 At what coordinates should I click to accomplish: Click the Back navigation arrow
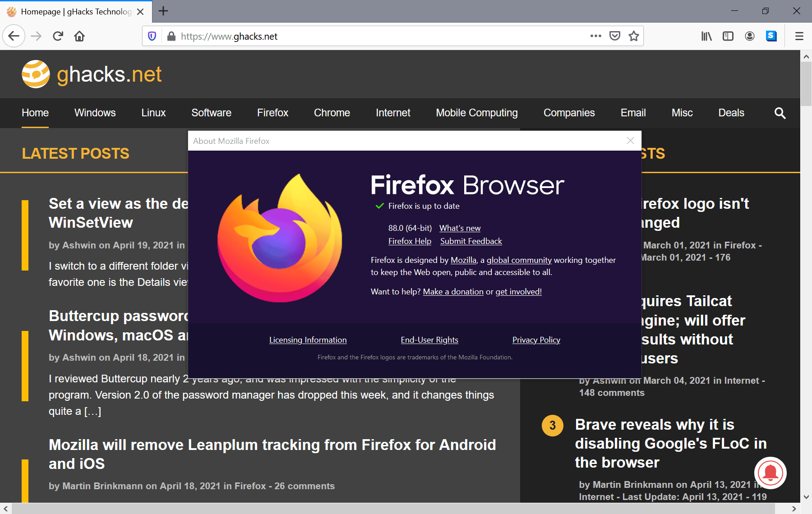coord(14,36)
